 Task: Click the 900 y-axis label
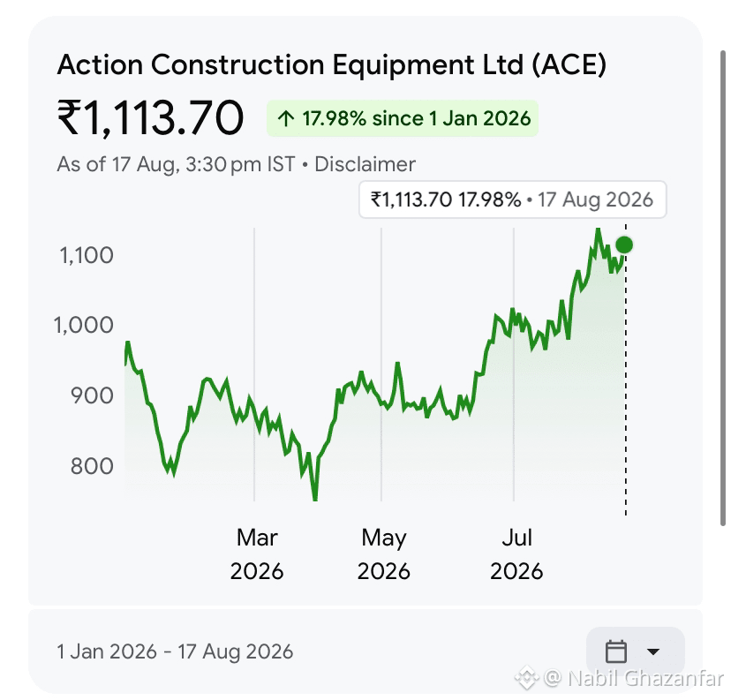click(x=92, y=395)
